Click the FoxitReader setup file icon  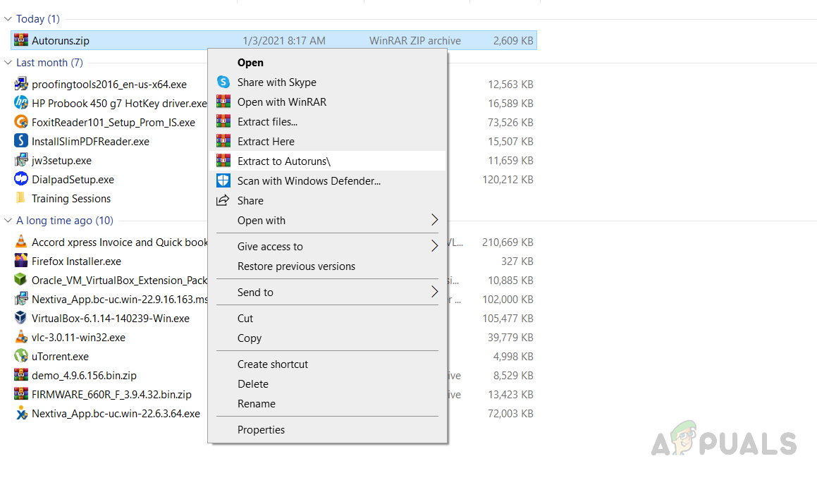(21, 123)
